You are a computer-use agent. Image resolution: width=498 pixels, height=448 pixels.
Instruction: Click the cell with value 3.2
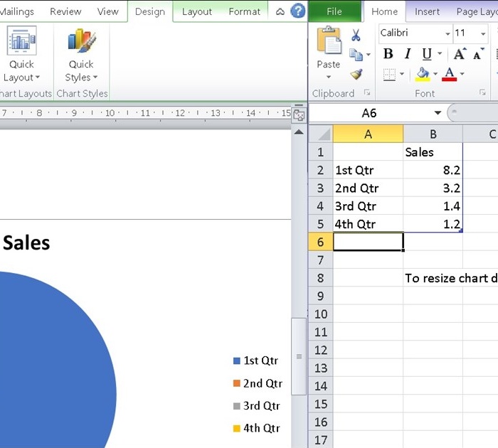433,188
